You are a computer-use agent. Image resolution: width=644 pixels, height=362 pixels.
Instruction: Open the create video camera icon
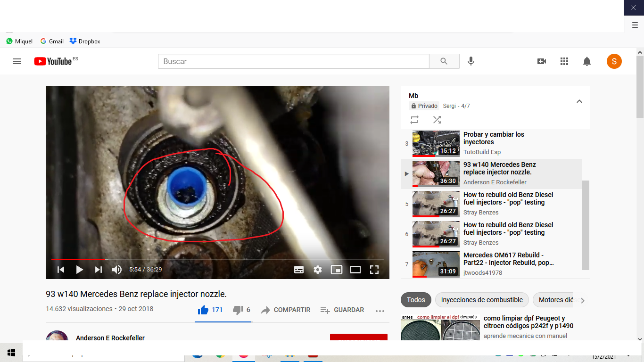[x=542, y=61]
